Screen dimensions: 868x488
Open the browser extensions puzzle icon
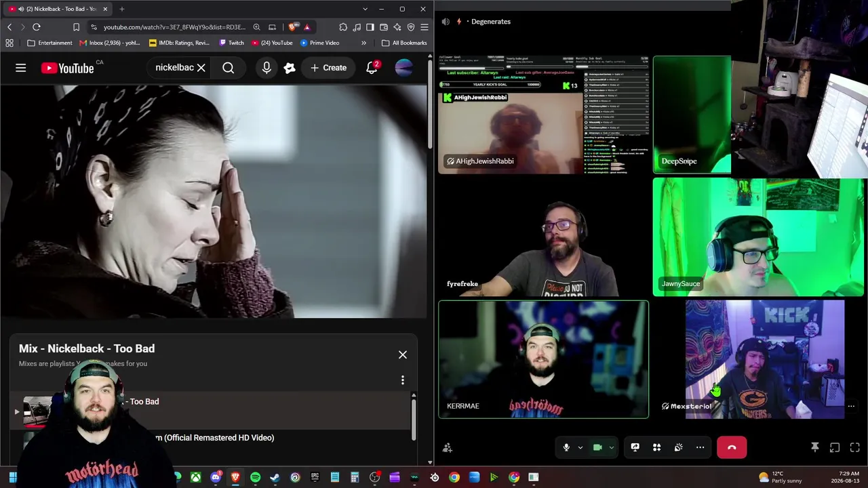coord(343,27)
